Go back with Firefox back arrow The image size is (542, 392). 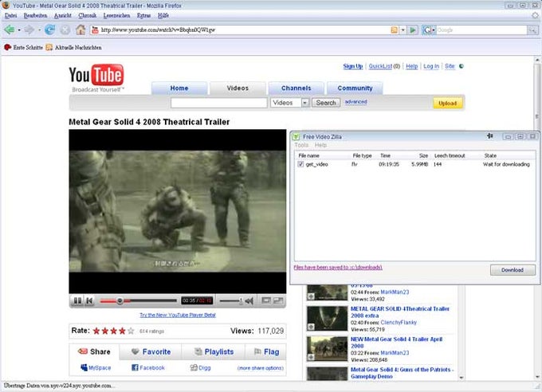click(x=9, y=29)
